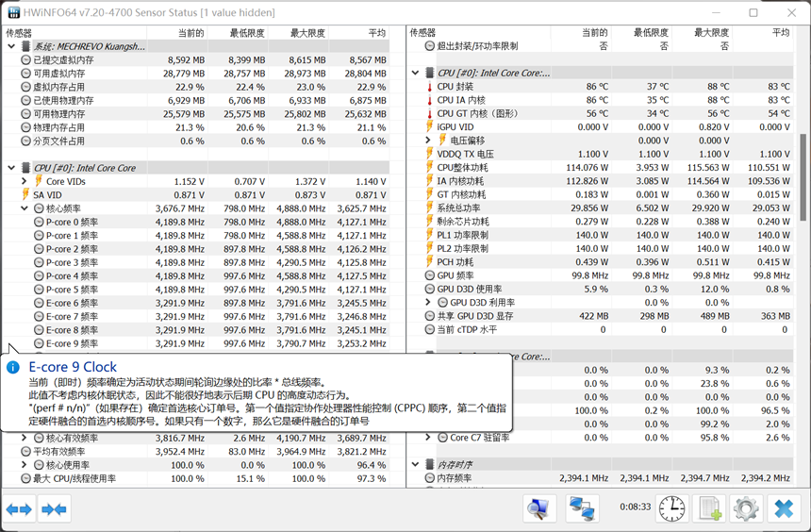Click the logging start document icon

(x=709, y=509)
